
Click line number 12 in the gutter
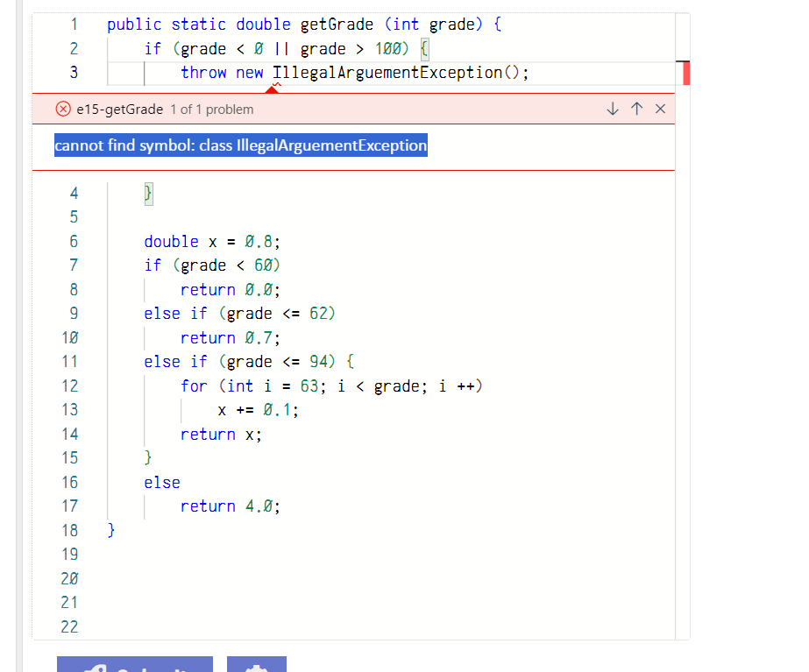click(69, 386)
